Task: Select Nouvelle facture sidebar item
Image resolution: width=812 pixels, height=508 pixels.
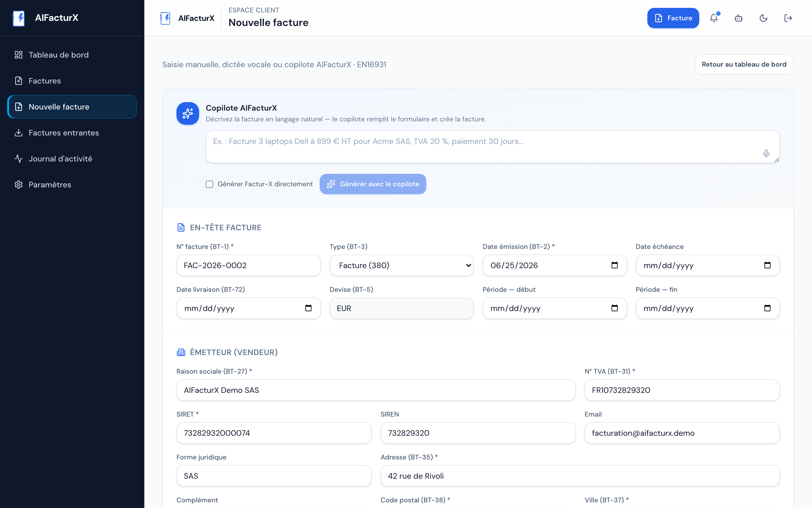Action: [72, 107]
